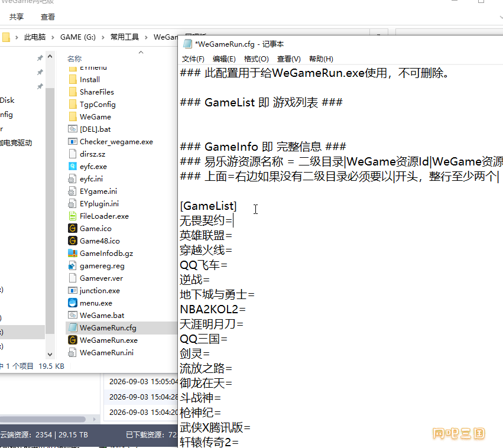Select the gamereg.reg registry icon
The height and width of the screenshot is (448, 503).
(x=73, y=266)
